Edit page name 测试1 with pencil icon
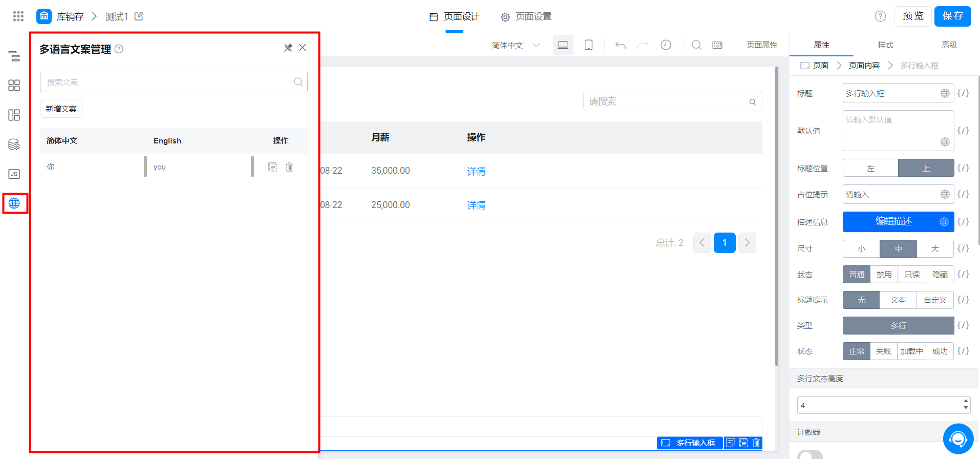 coord(139,16)
